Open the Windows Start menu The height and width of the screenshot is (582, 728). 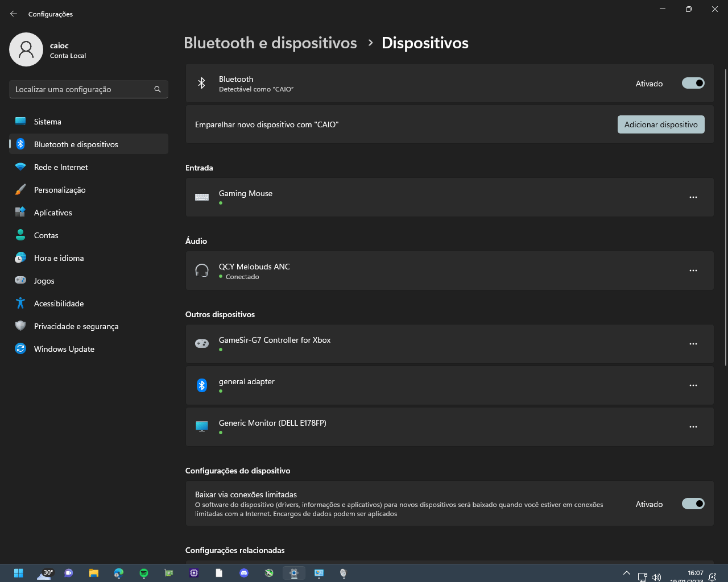click(x=18, y=573)
